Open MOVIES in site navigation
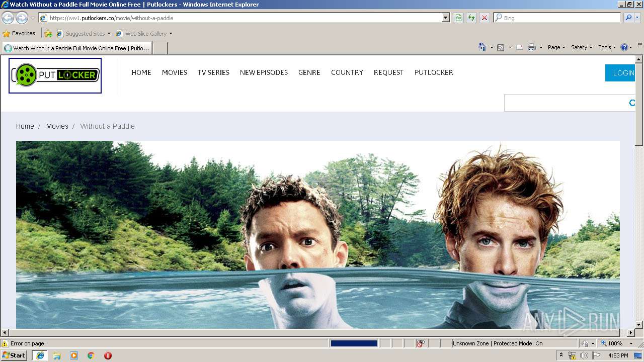Viewport: 644px width, 362px height. click(175, 72)
